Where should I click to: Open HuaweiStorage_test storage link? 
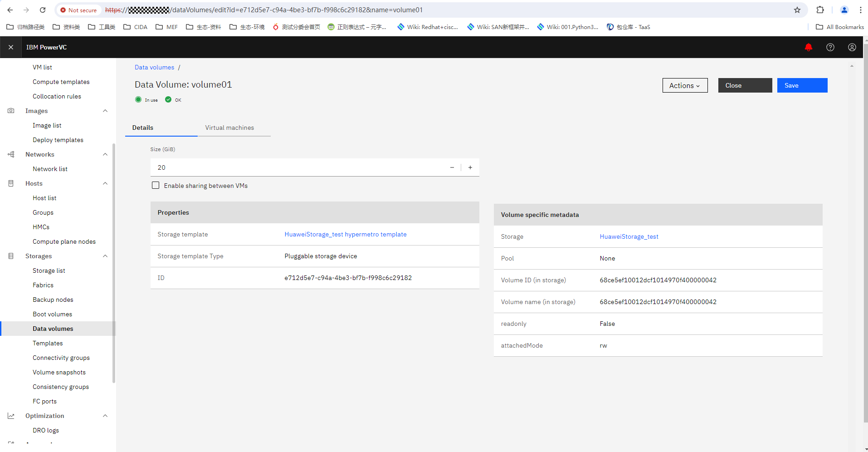pos(629,236)
